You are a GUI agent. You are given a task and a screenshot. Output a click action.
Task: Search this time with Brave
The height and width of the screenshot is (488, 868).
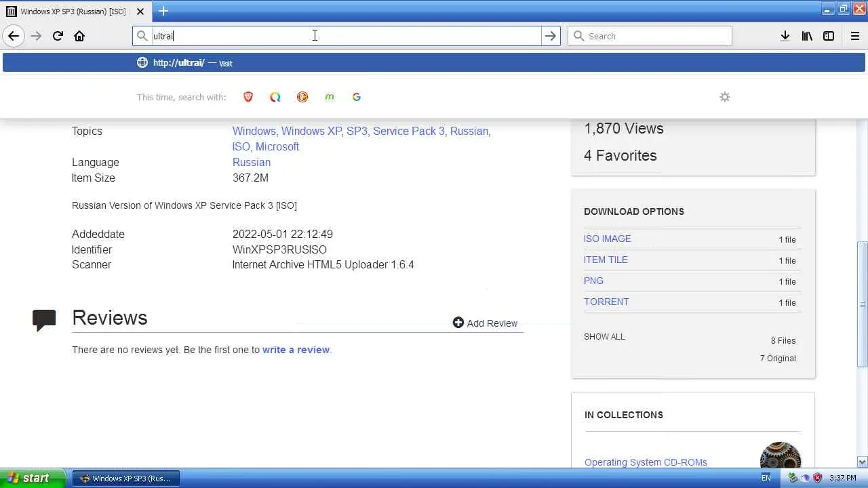pos(248,97)
